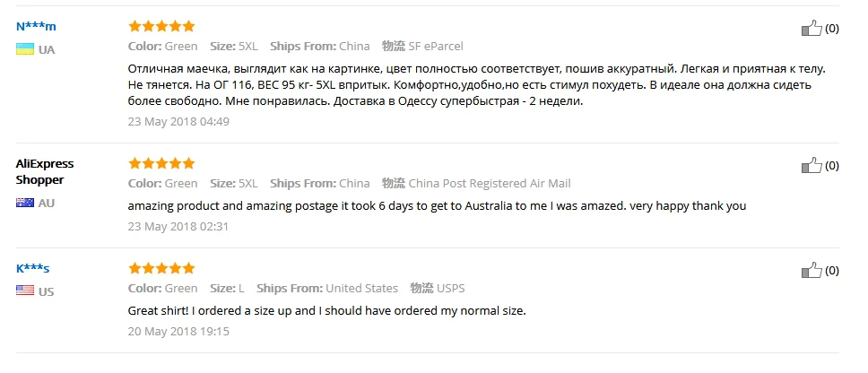
Task: Click the SF eParcel shipping label
Action: [x=437, y=47]
